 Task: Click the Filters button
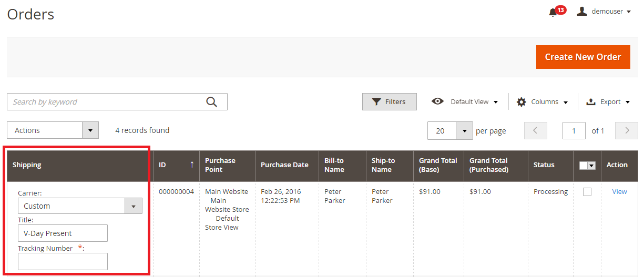click(389, 102)
